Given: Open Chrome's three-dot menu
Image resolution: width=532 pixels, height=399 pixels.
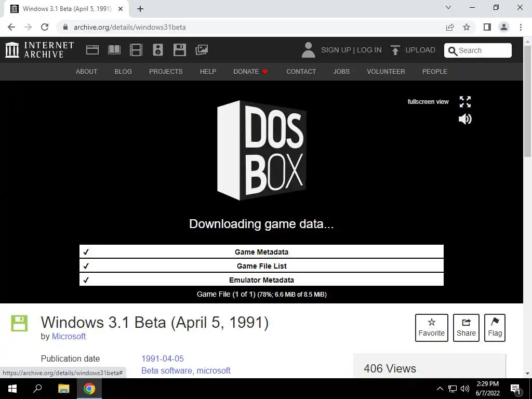Looking at the screenshot, I should click(x=521, y=27).
